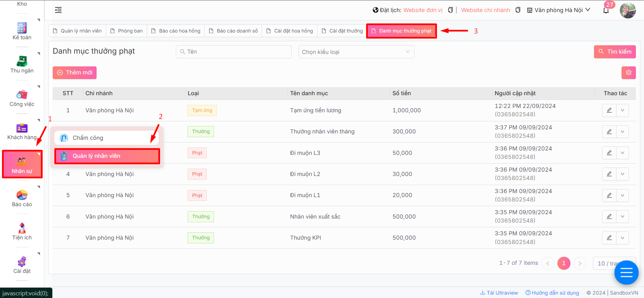Collapse sidebar with hamburger menu icon
Image resolution: width=644 pixels, height=298 pixels.
pos(58,10)
